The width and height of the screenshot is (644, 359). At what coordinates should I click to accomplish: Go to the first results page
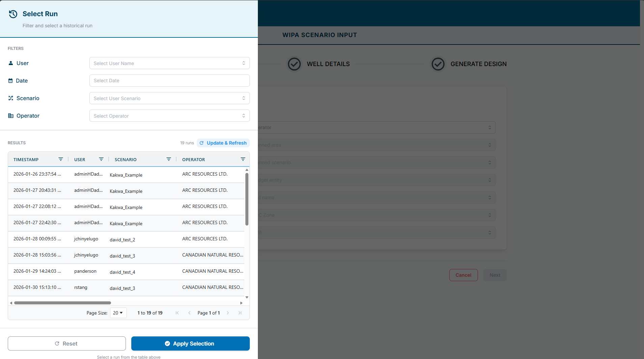[177, 313]
